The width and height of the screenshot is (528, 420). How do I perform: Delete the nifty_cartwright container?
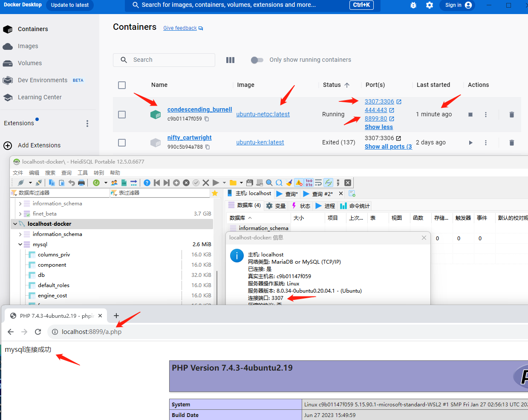pyautogui.click(x=511, y=143)
